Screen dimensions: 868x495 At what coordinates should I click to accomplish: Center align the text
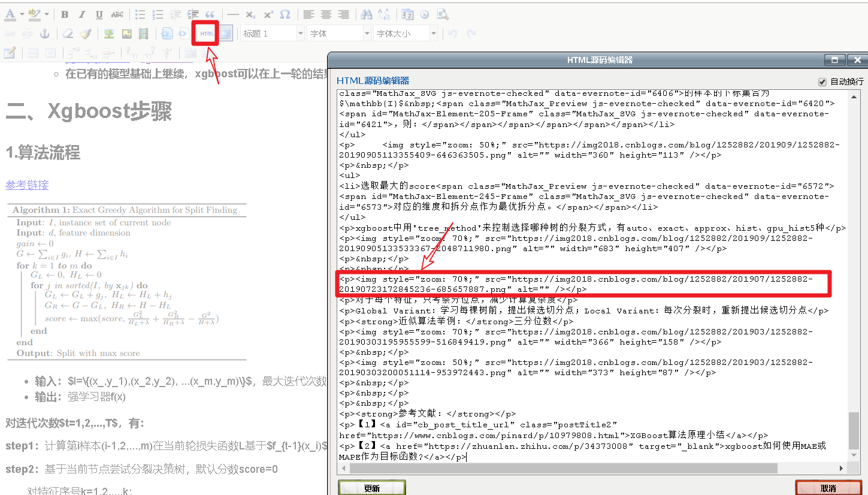(326, 14)
